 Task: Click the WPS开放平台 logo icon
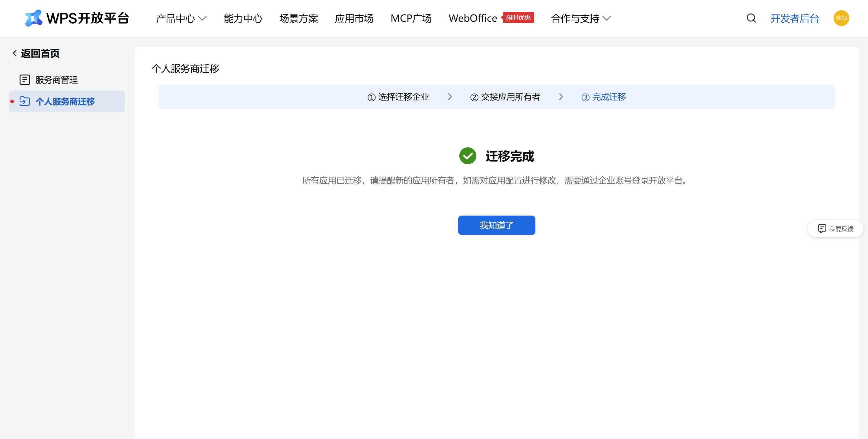pos(34,18)
